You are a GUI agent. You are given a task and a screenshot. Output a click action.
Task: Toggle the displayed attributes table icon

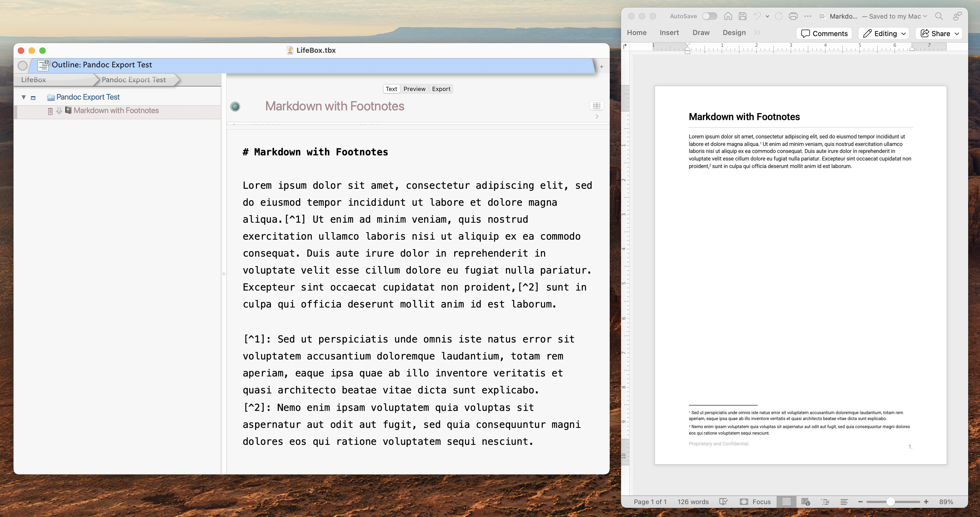[x=597, y=106]
